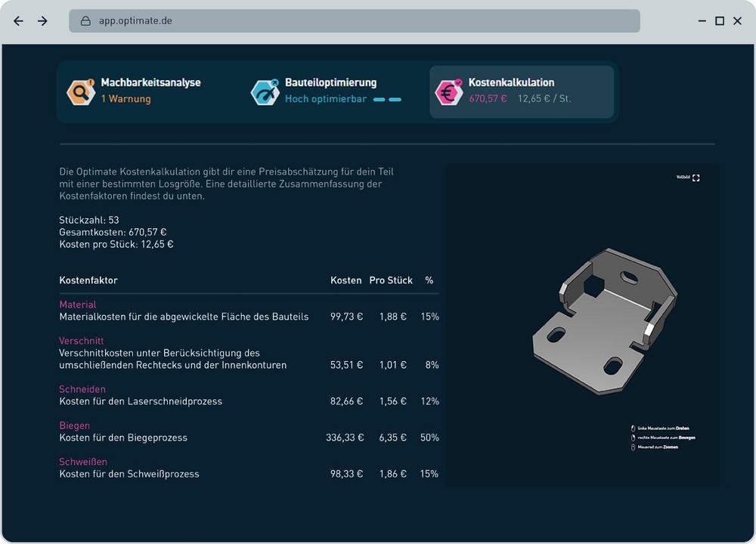Click the Biegen cost factor heading
Image resolution: width=756 pixels, height=544 pixels.
pos(74,425)
